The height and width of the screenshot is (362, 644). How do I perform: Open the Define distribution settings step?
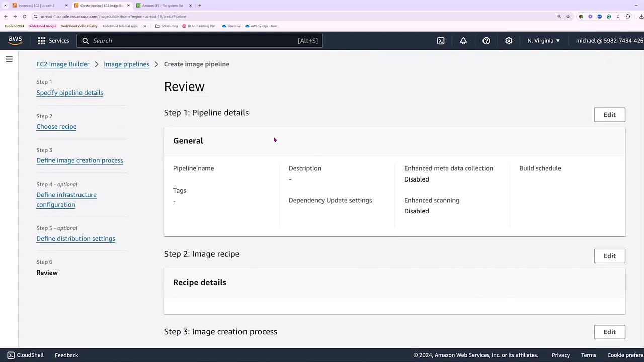75,239
